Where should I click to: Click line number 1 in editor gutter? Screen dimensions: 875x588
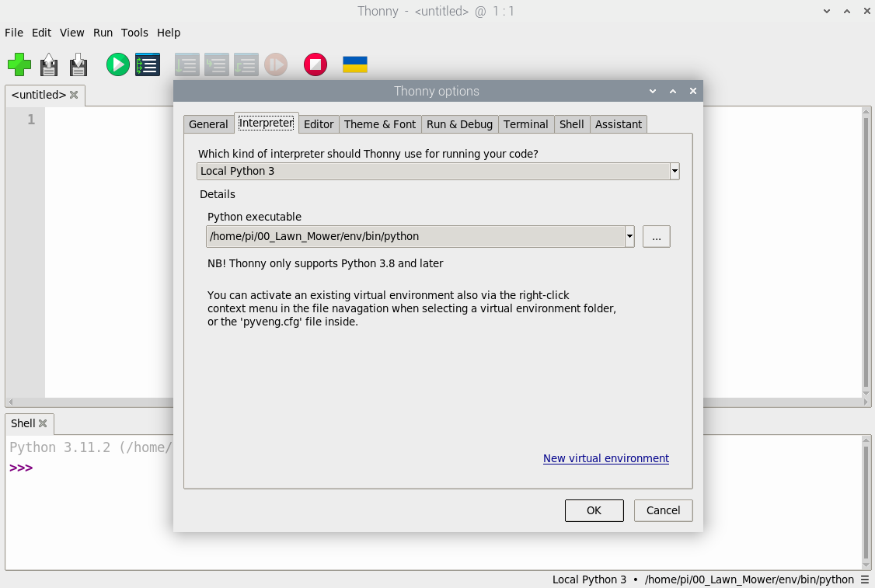(x=31, y=120)
